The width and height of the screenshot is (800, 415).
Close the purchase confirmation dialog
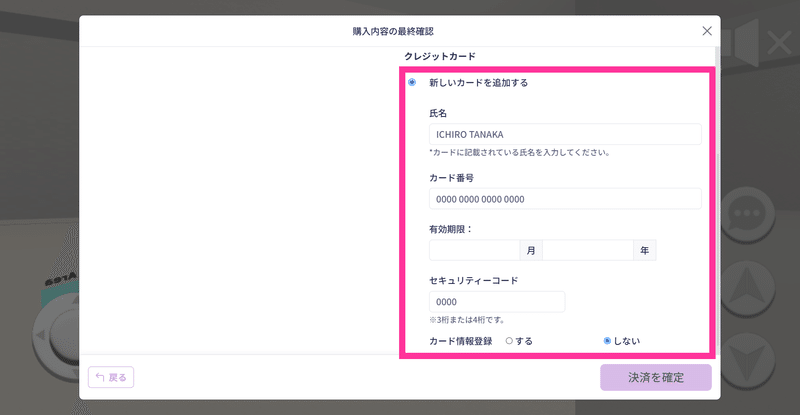[707, 31]
